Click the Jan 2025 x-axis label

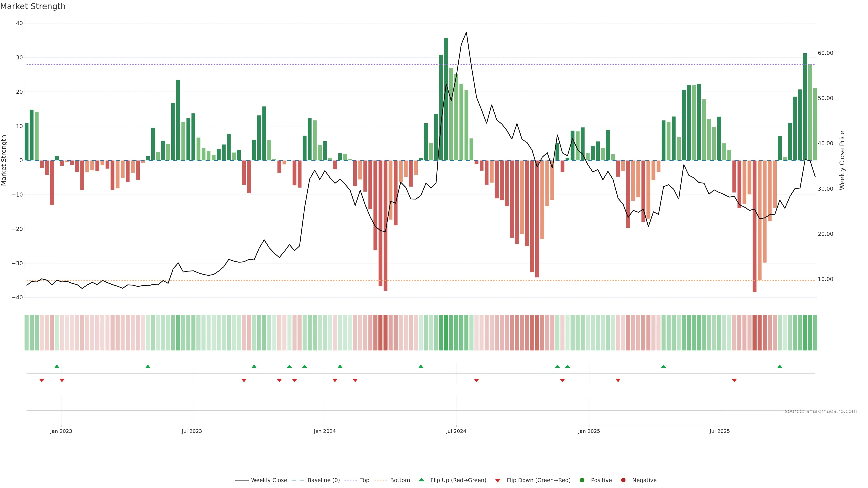pos(589,431)
